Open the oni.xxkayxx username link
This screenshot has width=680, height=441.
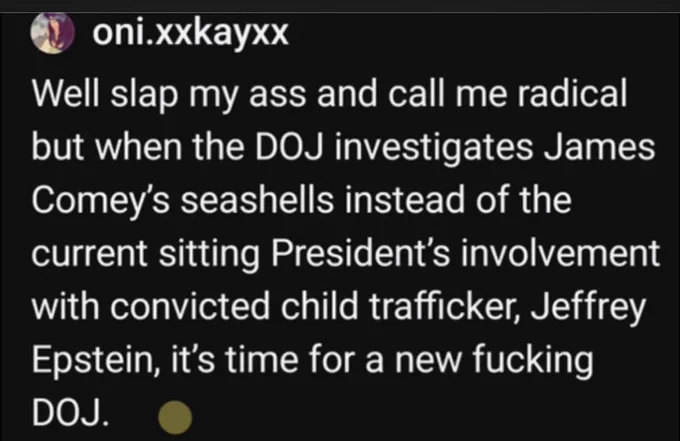[190, 33]
